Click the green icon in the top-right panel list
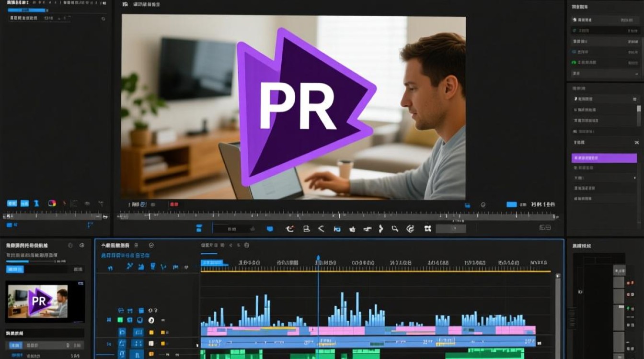Image resolution: width=644 pixels, height=359 pixels. 574,63
